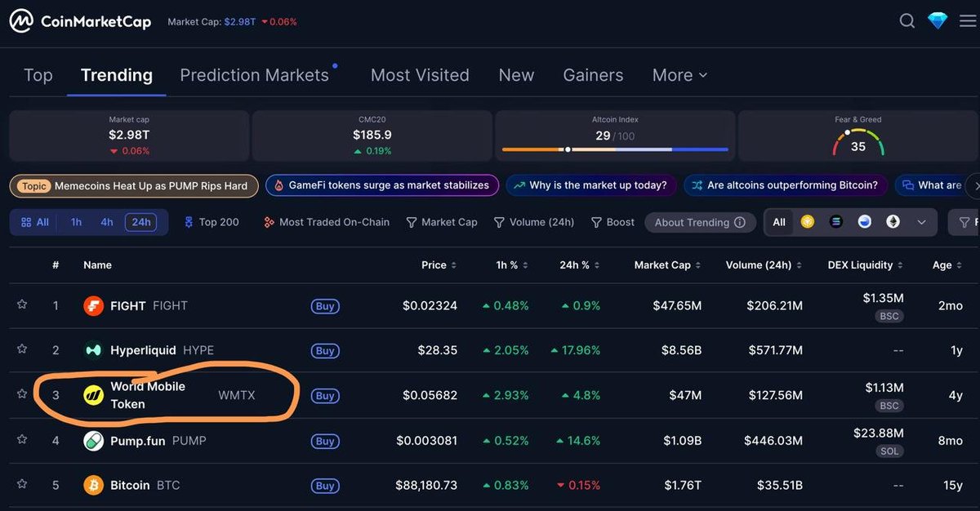The width and height of the screenshot is (980, 511).
Task: Apply the Top 200 filter
Action: (212, 222)
